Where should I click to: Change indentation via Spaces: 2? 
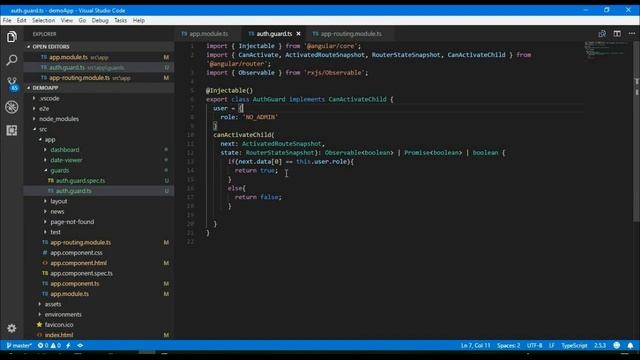(509, 345)
